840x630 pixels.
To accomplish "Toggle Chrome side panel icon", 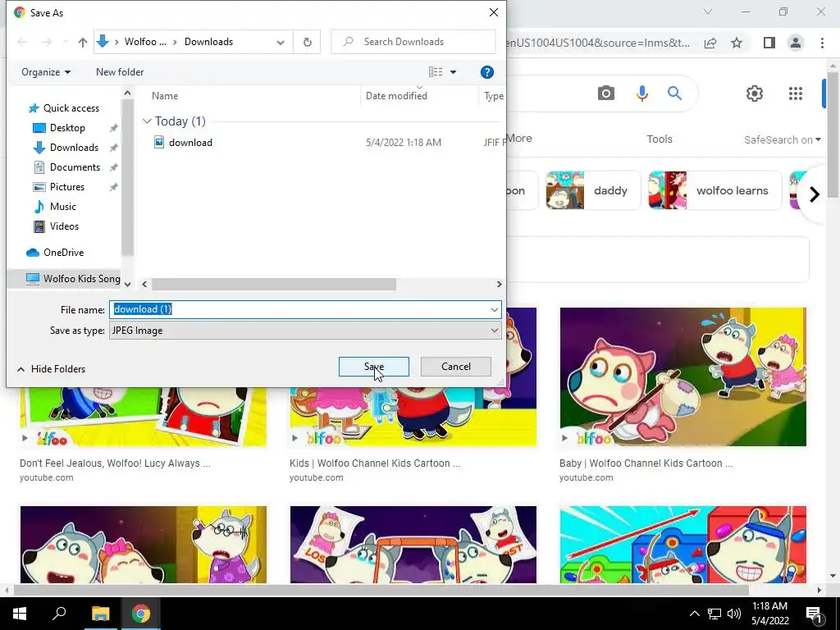I will coord(769,43).
